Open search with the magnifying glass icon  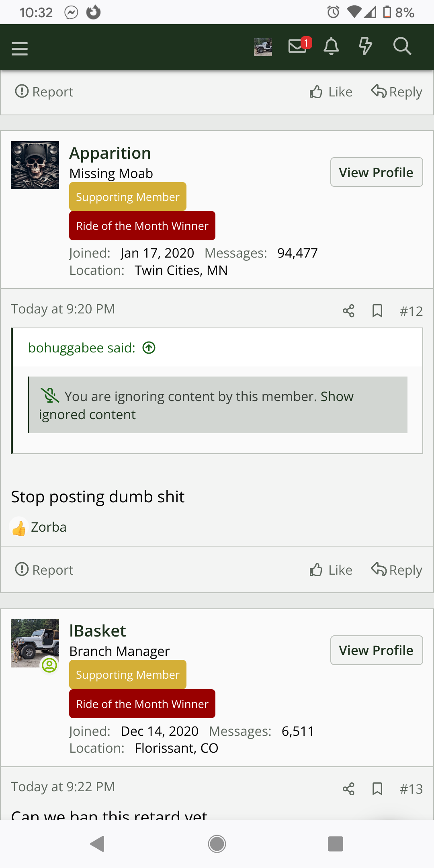tap(403, 46)
